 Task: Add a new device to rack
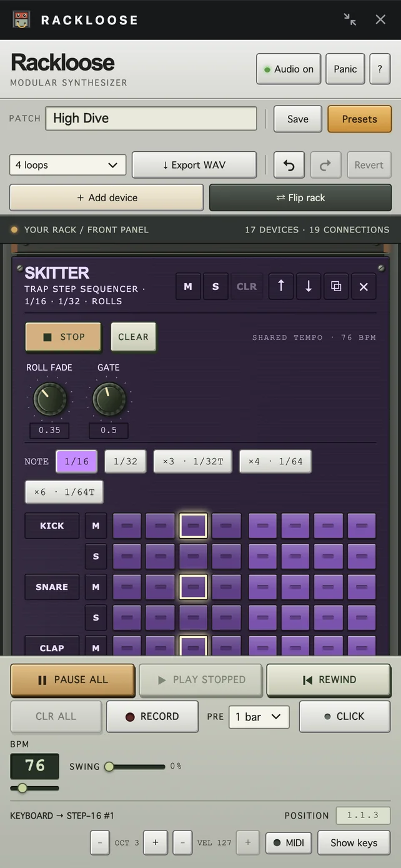[107, 197]
